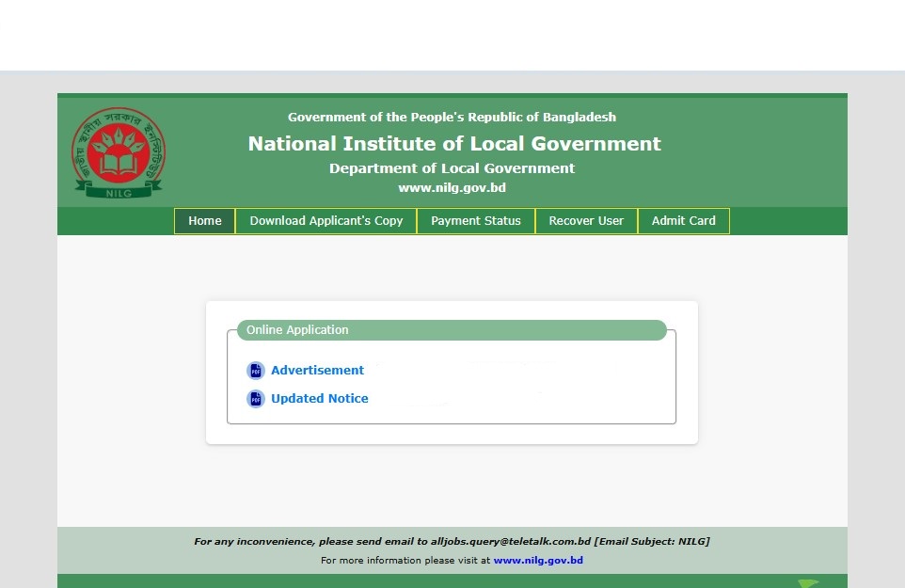This screenshot has width=905, height=588.
Task: Open the Admit Card menu item
Action: (683, 221)
